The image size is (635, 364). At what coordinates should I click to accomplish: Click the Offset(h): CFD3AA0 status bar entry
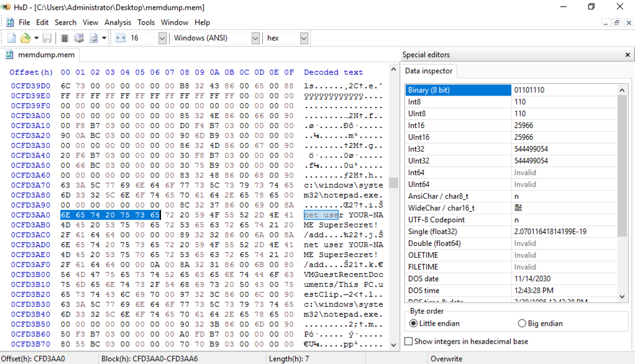(32, 359)
